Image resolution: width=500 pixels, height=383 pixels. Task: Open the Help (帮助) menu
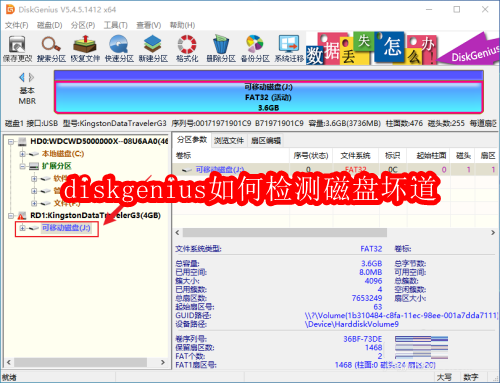(182, 25)
